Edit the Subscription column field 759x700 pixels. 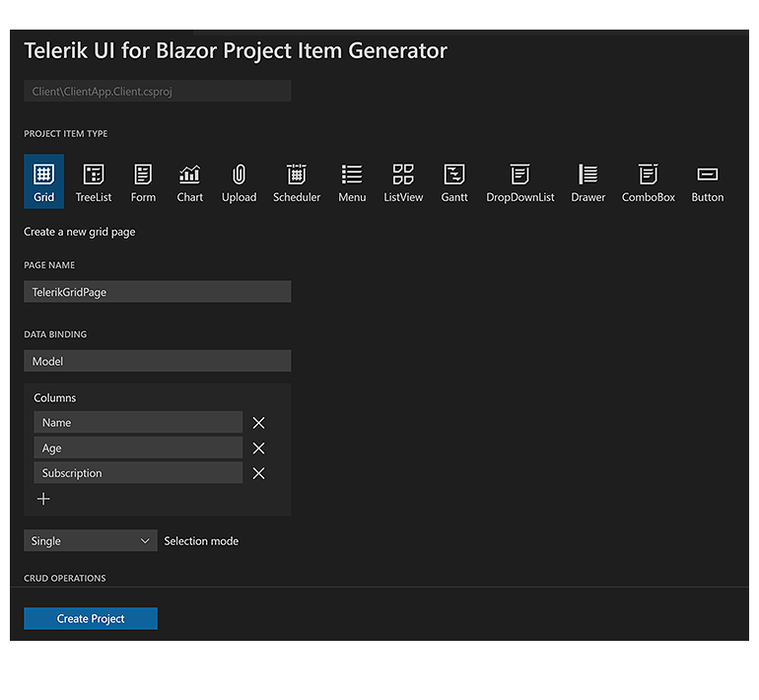click(x=138, y=473)
